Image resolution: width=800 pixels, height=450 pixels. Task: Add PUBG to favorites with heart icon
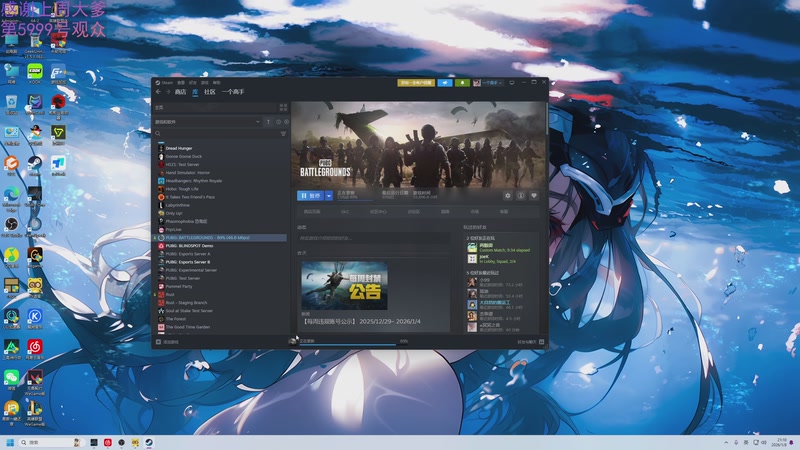click(534, 195)
